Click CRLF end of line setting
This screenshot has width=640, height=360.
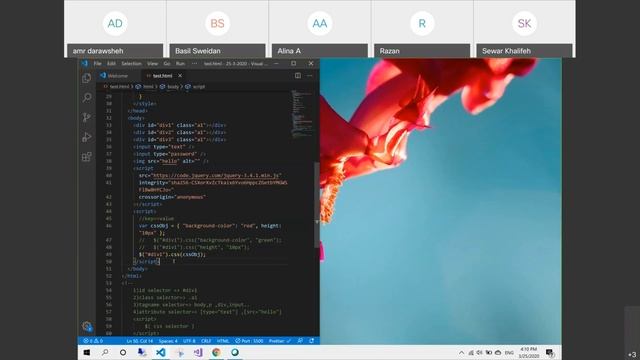pos(206,341)
